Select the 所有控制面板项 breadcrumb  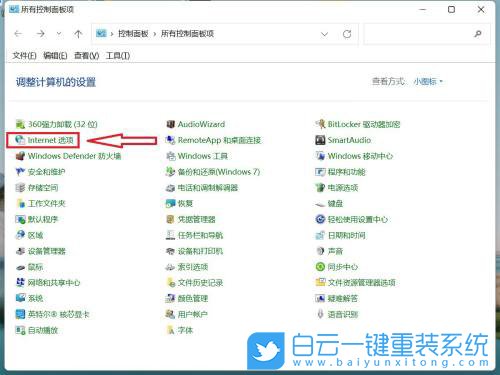pos(187,34)
